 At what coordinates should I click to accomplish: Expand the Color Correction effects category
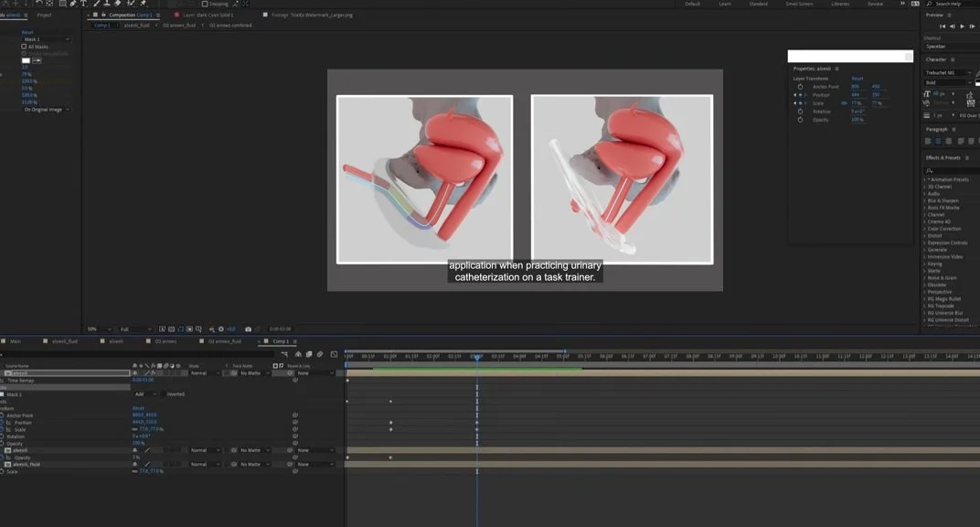pyautogui.click(x=943, y=229)
